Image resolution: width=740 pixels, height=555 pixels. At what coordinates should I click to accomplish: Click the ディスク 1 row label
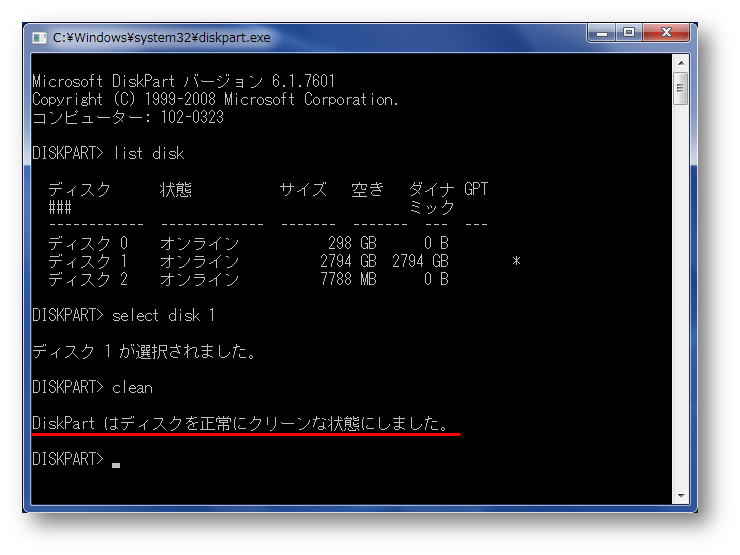pos(88,261)
